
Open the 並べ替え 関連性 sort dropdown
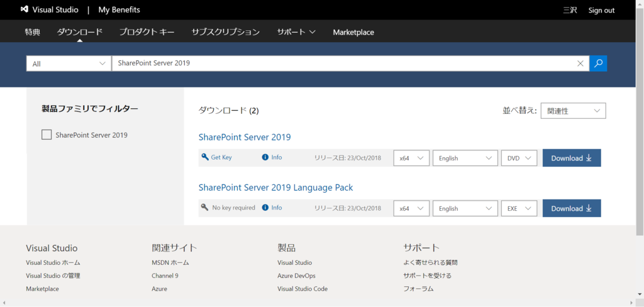(574, 111)
